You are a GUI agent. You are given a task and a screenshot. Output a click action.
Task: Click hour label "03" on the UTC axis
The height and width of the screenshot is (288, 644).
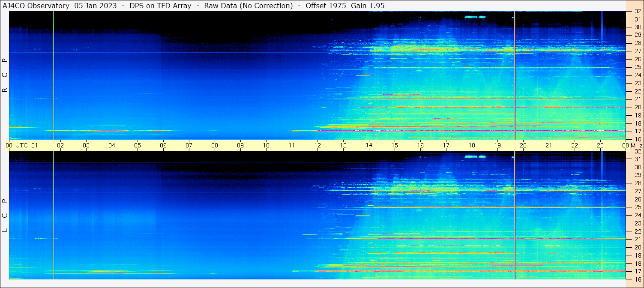(86, 145)
